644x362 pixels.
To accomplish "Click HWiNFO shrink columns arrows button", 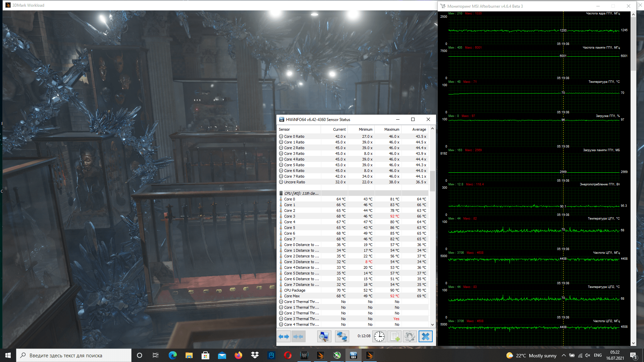I will [298, 336].
